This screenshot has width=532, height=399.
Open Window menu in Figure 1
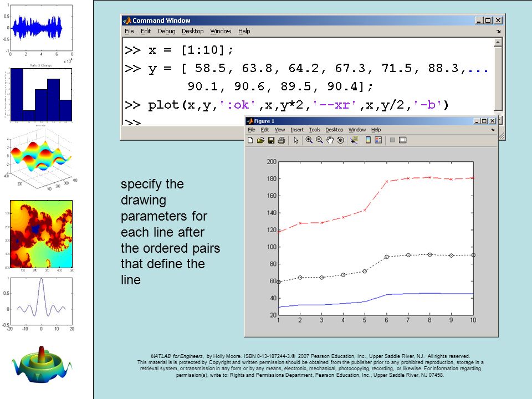[x=357, y=130]
